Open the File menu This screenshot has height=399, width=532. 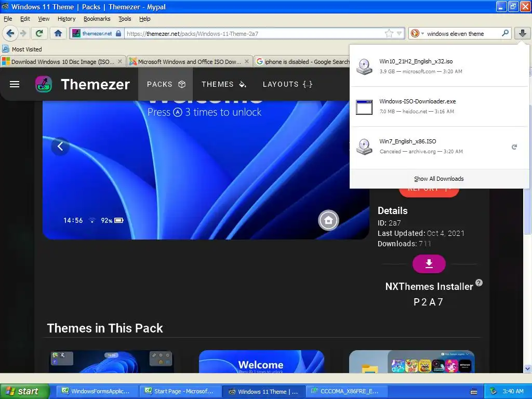coord(8,19)
